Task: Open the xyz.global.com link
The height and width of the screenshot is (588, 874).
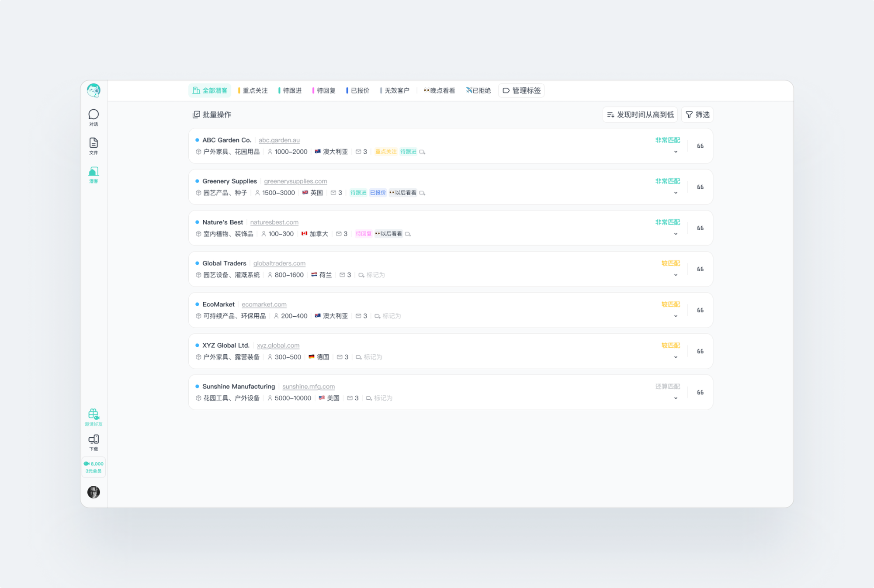Action: coord(278,346)
